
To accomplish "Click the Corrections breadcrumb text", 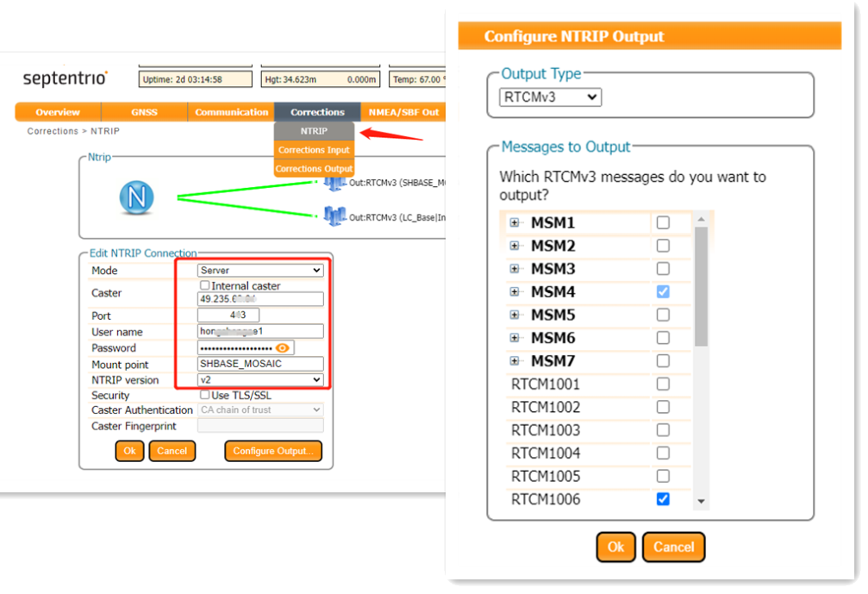I will pyautogui.click(x=53, y=131).
